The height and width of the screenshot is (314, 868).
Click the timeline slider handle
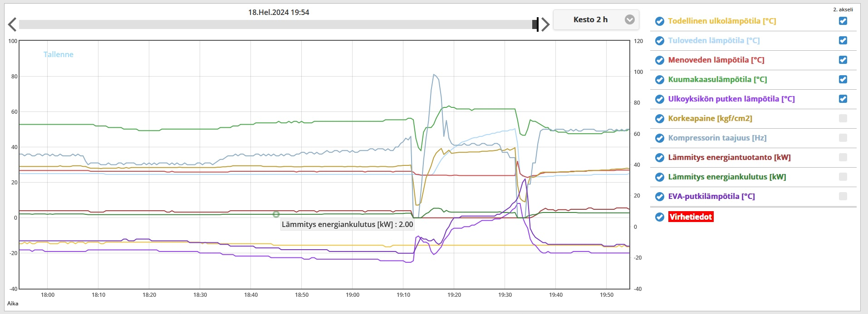[536, 24]
